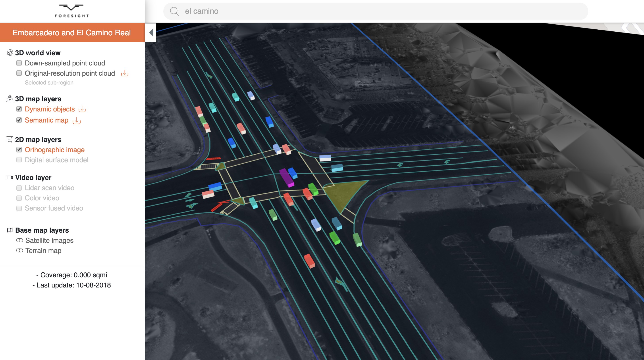Click the Satellite images label
This screenshot has height=360, width=644.
coord(50,241)
